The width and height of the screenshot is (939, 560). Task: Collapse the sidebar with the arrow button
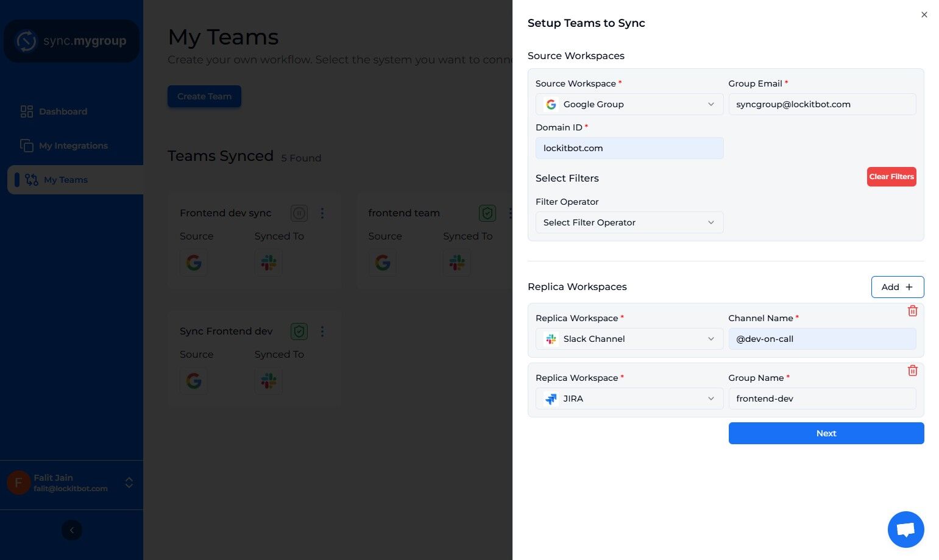[x=72, y=530]
